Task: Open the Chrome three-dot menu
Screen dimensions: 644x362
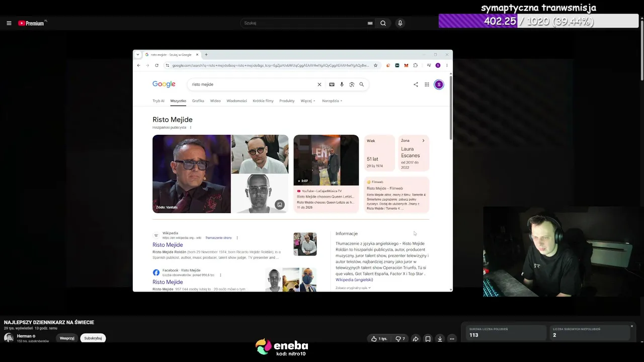Action: pos(447,65)
